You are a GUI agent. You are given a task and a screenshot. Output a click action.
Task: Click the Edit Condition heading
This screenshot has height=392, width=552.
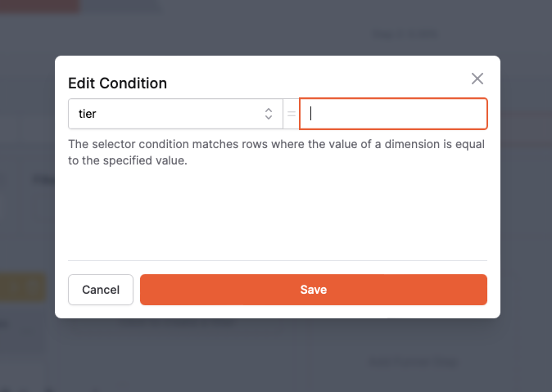[117, 83]
